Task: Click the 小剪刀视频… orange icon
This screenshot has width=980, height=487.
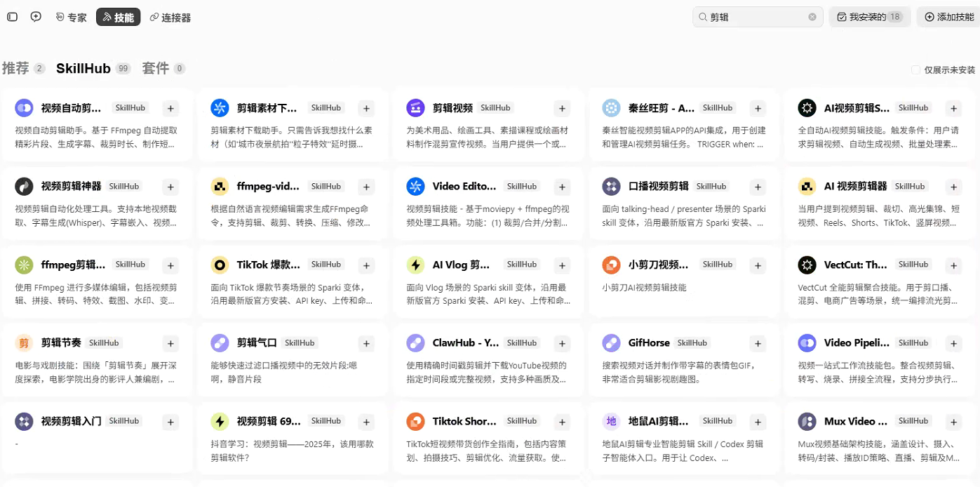Action: point(611,265)
